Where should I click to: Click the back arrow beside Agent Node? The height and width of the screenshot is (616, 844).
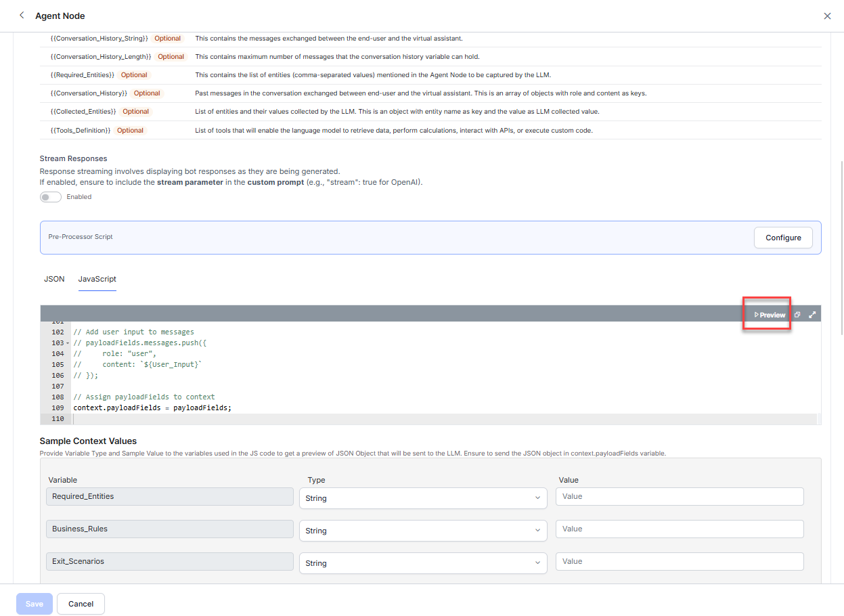22,16
